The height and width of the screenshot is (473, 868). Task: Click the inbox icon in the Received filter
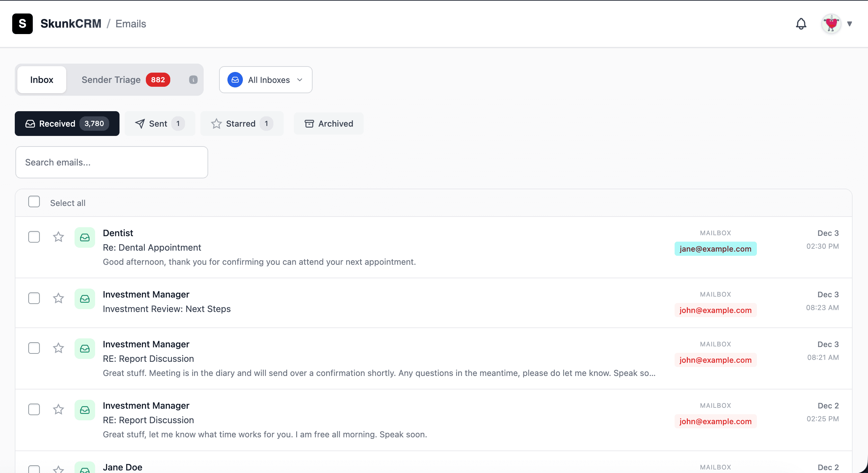pos(30,123)
